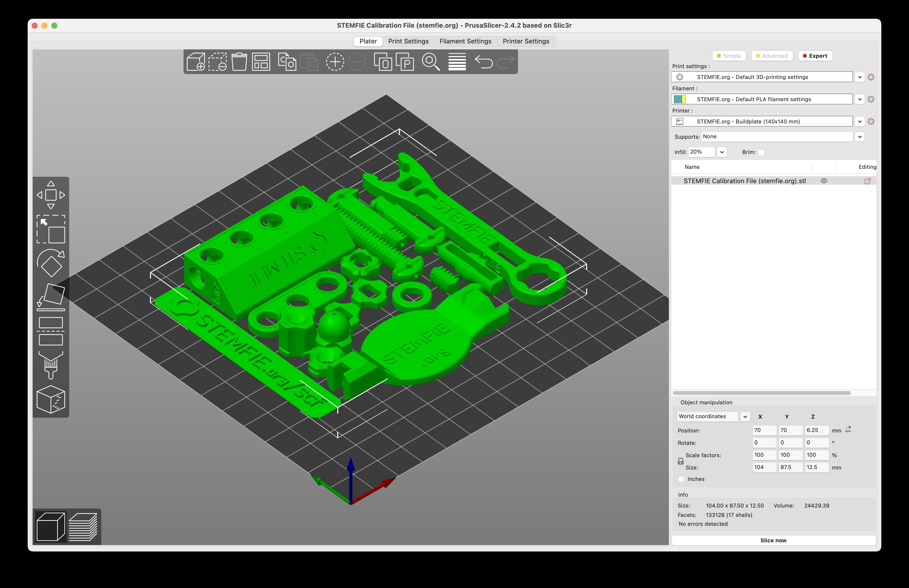Click the Redo arrow icon
The width and height of the screenshot is (909, 588).
[505, 62]
